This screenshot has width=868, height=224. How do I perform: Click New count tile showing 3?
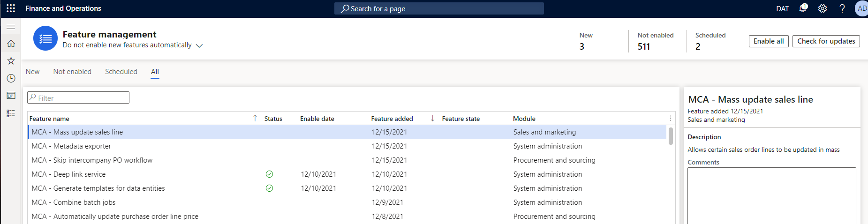(x=586, y=41)
